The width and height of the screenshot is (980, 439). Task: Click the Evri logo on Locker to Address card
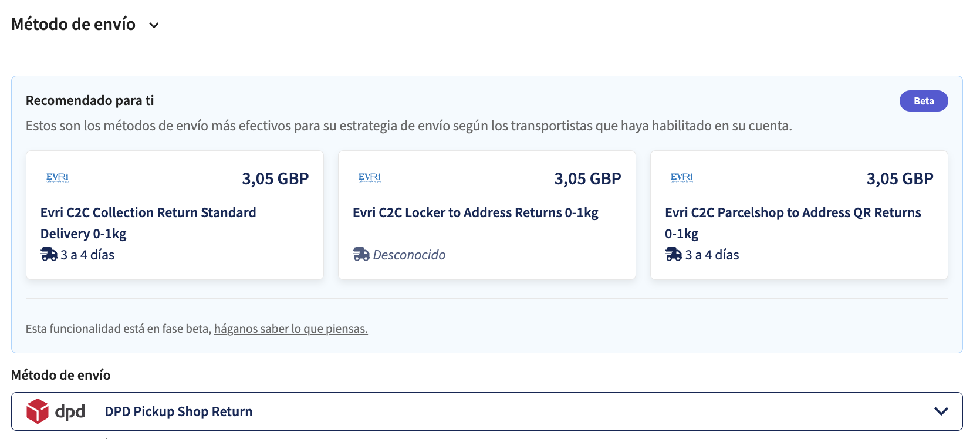(x=370, y=177)
